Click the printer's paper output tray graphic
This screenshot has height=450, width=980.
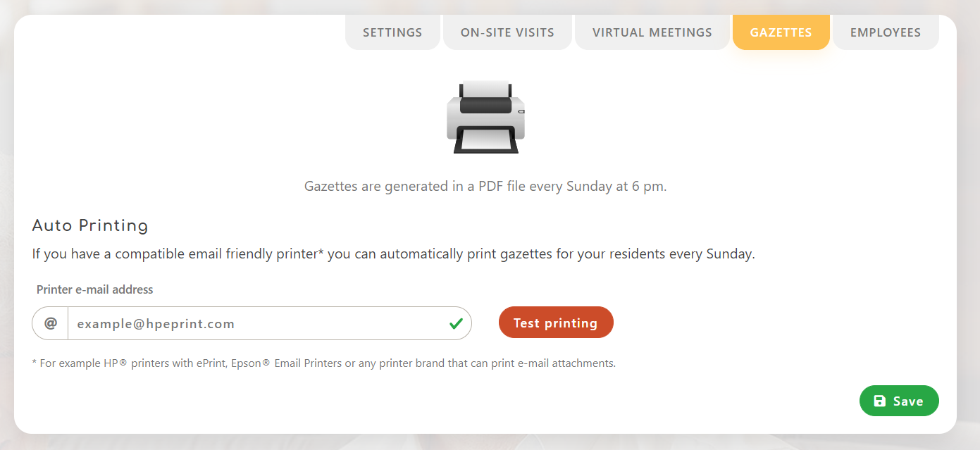485,139
